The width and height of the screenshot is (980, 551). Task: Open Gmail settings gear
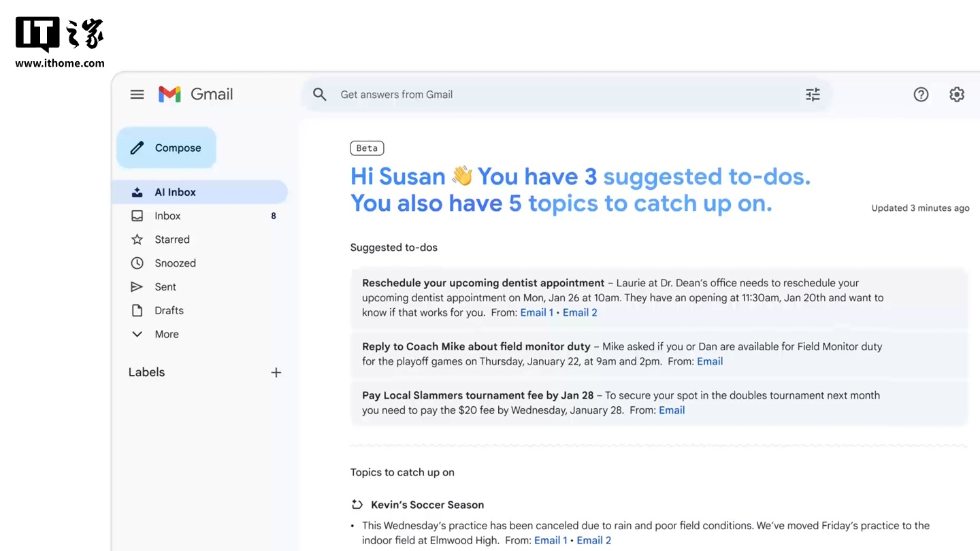click(956, 94)
